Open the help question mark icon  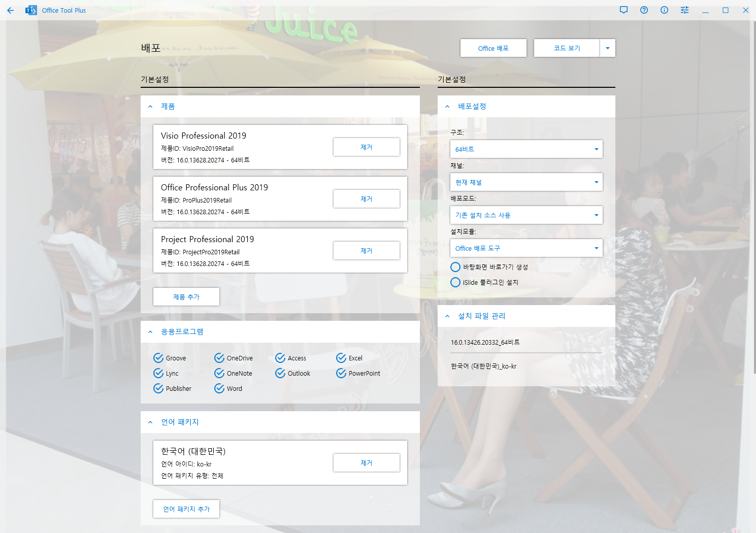(x=644, y=10)
